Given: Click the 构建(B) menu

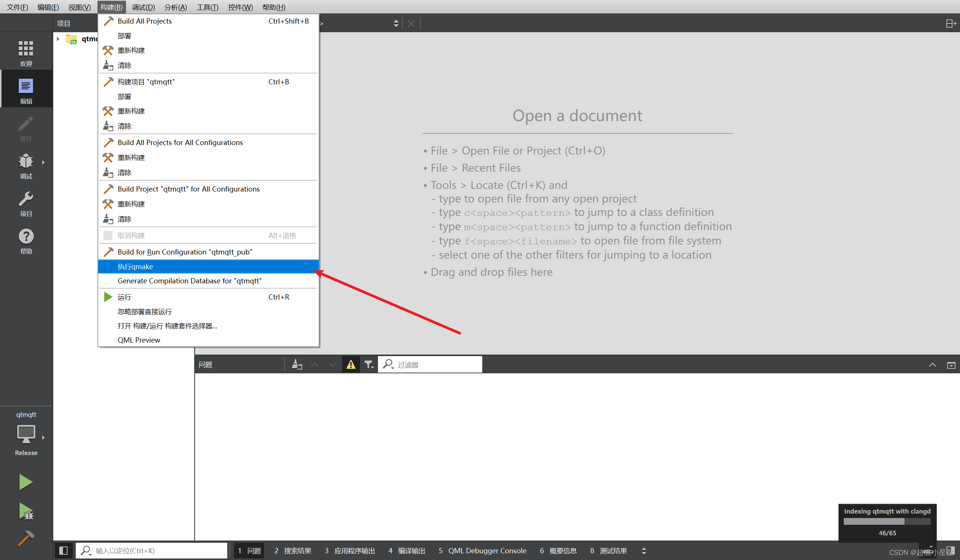Looking at the screenshot, I should pyautogui.click(x=111, y=7).
